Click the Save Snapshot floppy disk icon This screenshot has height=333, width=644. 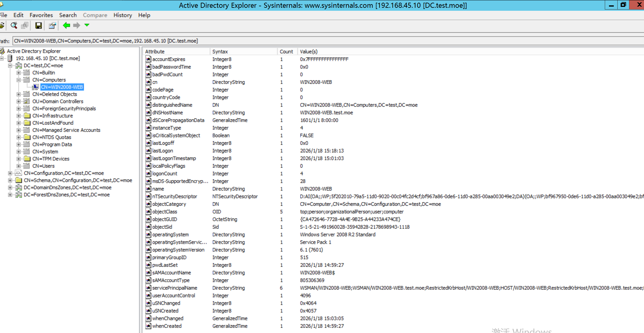coord(38,26)
